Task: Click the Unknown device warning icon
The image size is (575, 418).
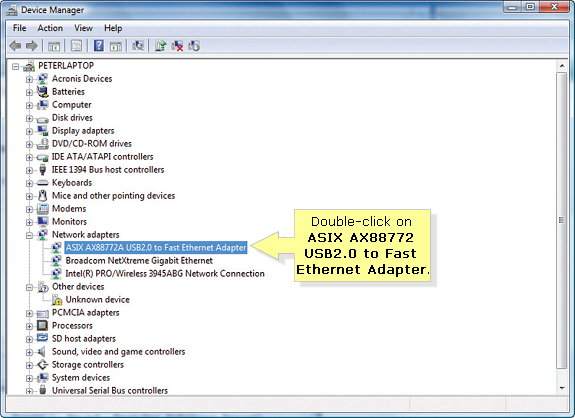Action: tap(57, 300)
